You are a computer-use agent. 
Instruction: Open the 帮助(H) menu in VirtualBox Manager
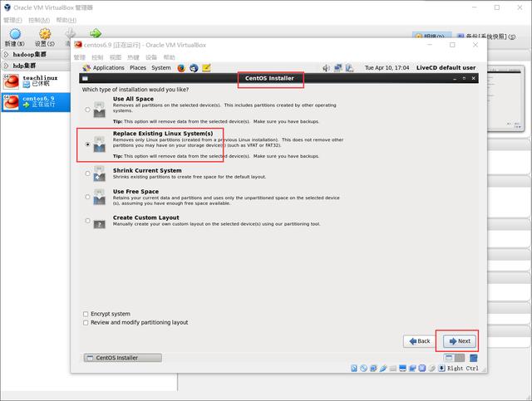[66, 20]
